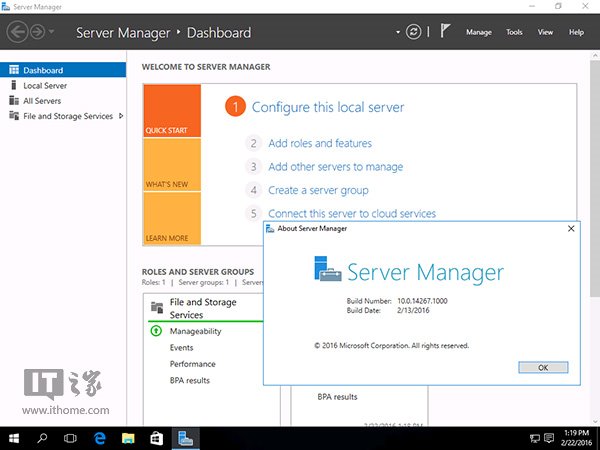The width and height of the screenshot is (600, 450).
Task: Open Action Center tray icon
Action: point(549,438)
